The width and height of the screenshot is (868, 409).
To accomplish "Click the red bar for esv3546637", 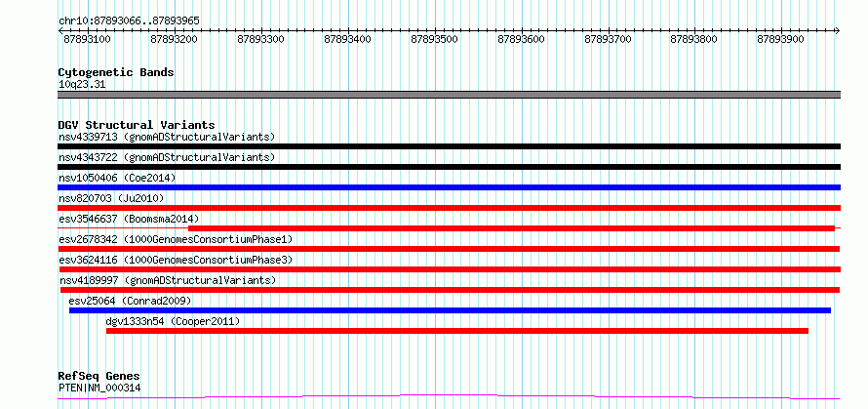I will coord(511,228).
